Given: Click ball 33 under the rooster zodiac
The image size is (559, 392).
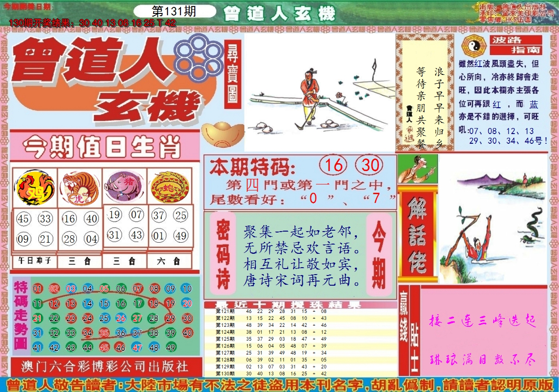Looking at the screenshot, I should (45, 219).
